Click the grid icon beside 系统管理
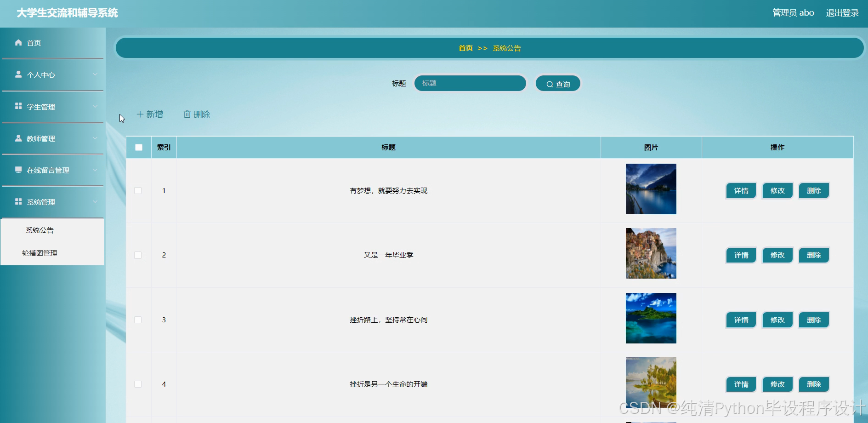The width and height of the screenshot is (868, 423). (18, 201)
